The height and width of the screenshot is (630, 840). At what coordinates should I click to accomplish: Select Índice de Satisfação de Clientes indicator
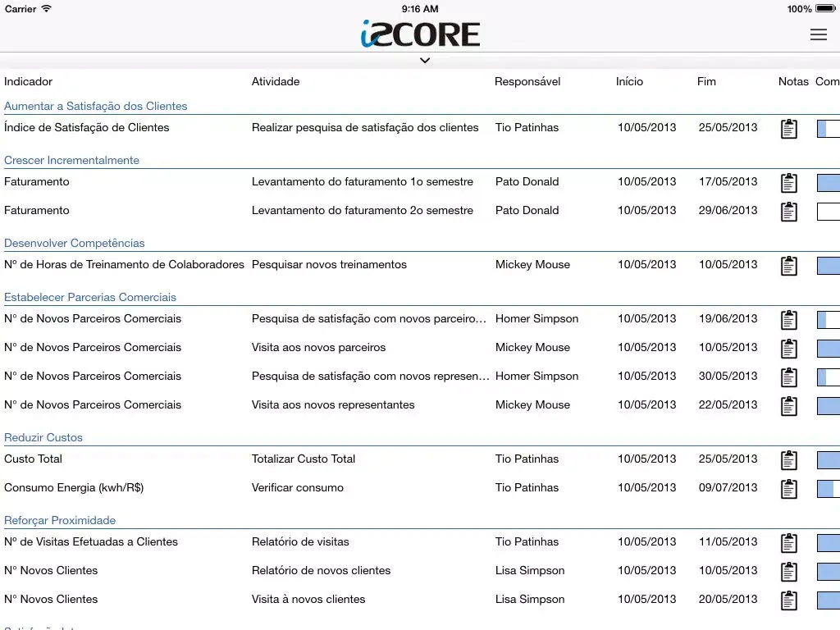click(87, 127)
